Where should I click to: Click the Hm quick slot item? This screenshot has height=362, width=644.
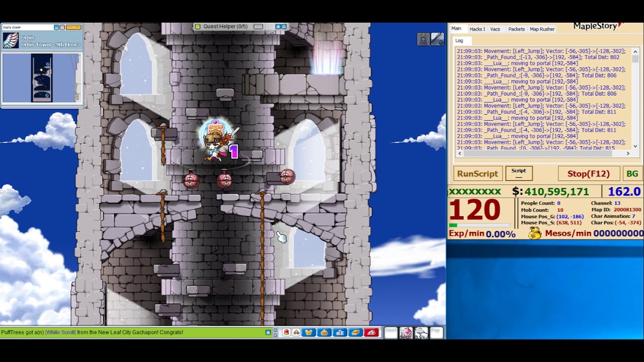point(421,332)
